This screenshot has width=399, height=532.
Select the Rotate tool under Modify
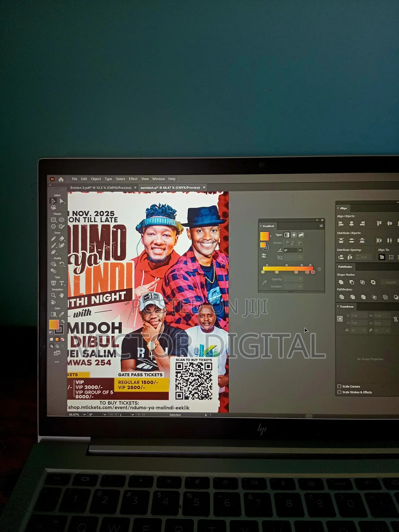coord(62,264)
